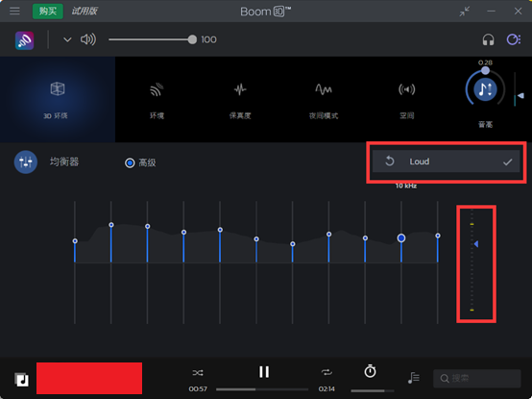532x399 pixels.
Task: Reset the Loud equalizer preset
Action: (x=390, y=161)
